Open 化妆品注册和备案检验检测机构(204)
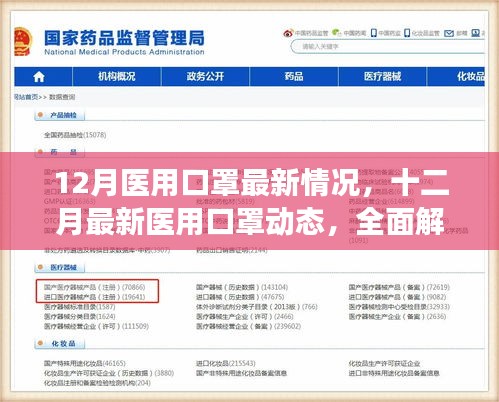The height and width of the screenshot is (402, 499). (97, 383)
